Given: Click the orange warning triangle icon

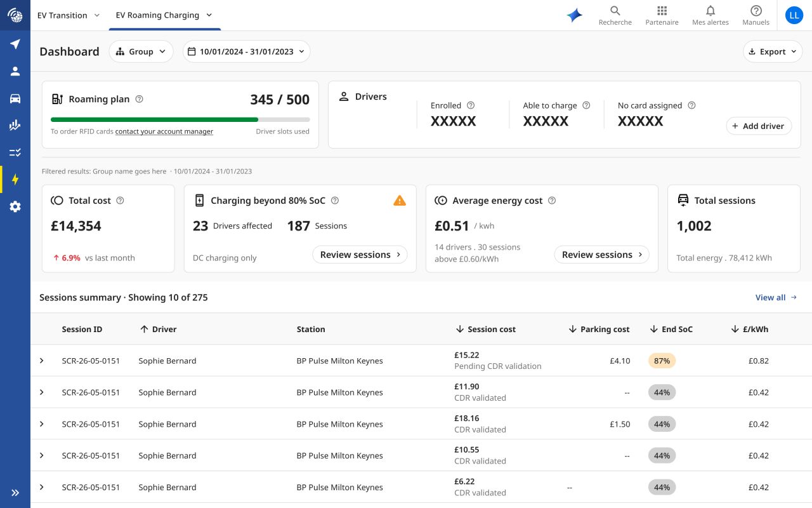Looking at the screenshot, I should pyautogui.click(x=400, y=201).
